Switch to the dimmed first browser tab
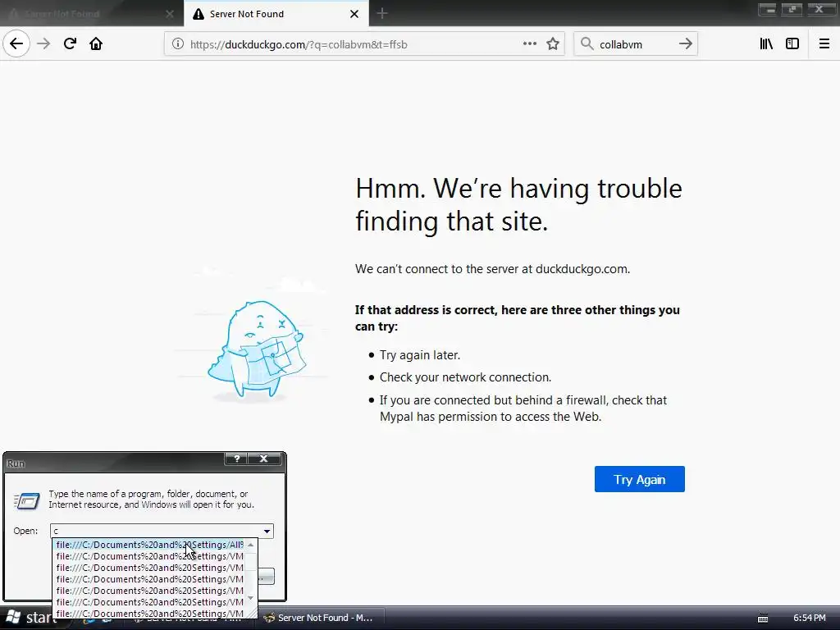840x630 pixels. 91,14
